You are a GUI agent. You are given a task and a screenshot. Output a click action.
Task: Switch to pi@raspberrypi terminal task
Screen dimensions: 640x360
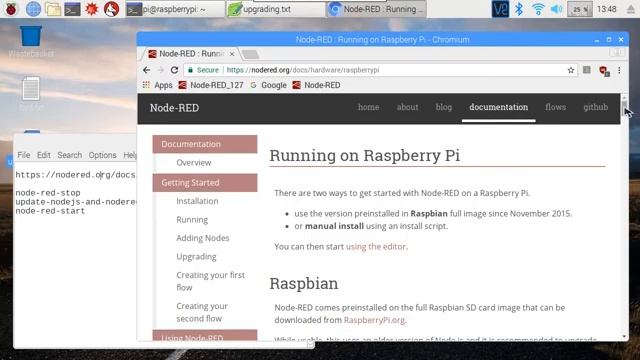(175, 9)
